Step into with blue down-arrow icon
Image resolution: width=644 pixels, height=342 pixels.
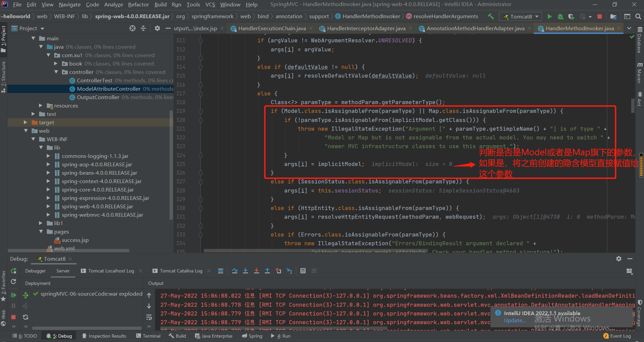pos(245,271)
